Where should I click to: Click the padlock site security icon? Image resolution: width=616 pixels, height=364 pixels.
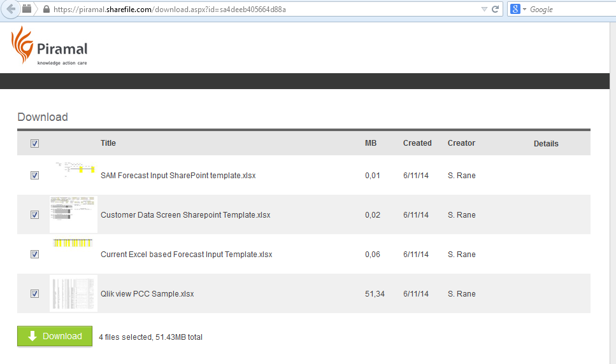click(46, 10)
